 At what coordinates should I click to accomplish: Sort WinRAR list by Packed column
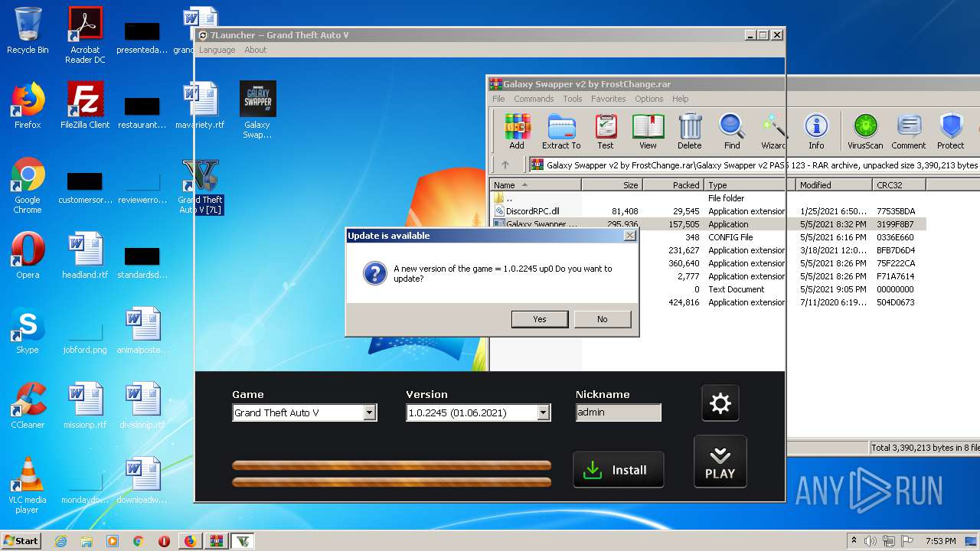point(673,185)
